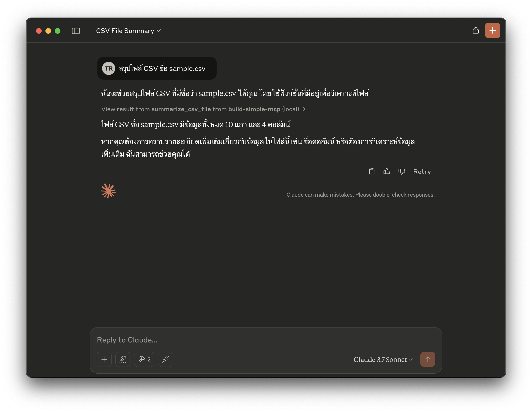Give the response a thumbs up

pyautogui.click(x=387, y=171)
